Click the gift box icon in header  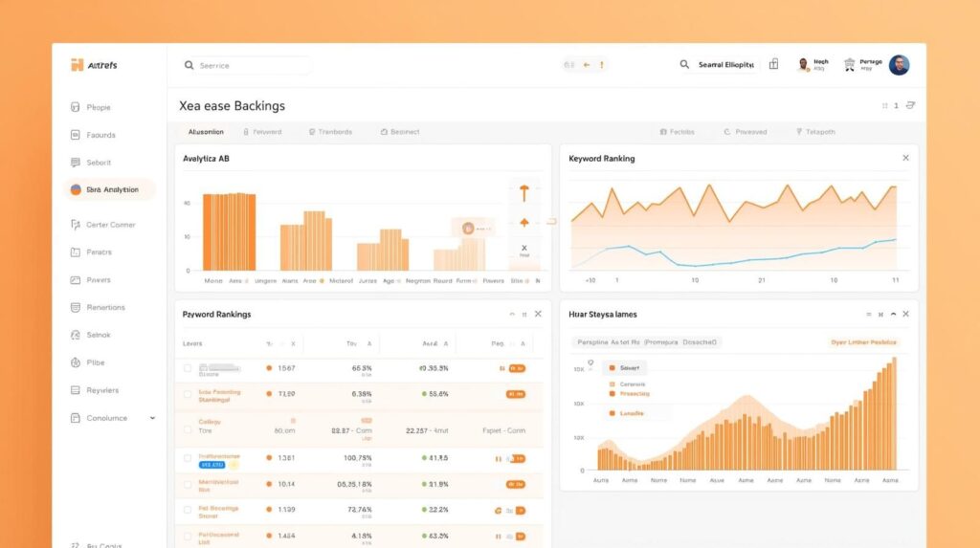tap(773, 64)
